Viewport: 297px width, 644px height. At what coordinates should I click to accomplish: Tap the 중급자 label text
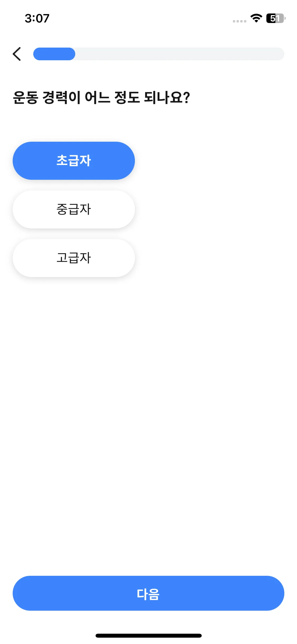click(x=74, y=209)
